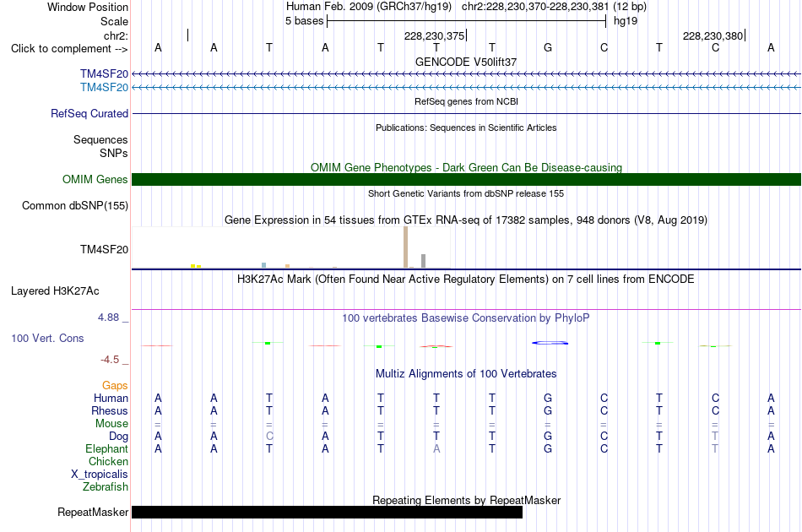Screen dimensions: 802x532
Task: Click the 'H3K27Ac Mark' ENCODE track title
Action: (x=466, y=280)
